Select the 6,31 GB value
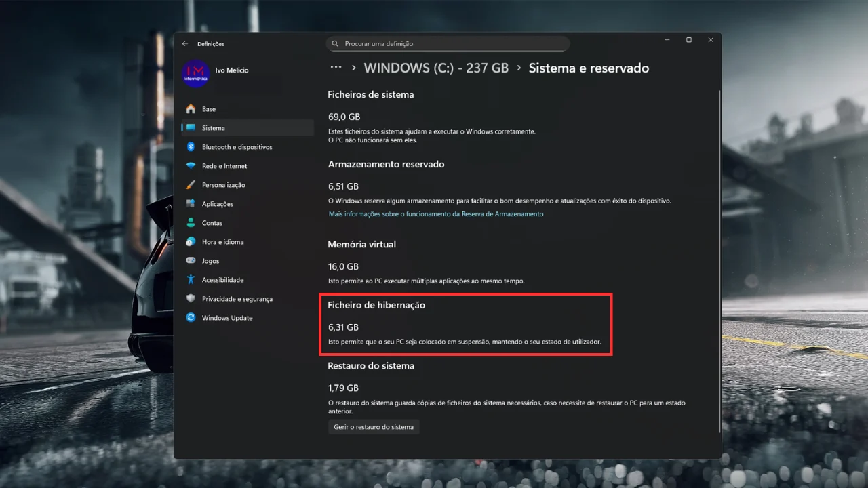Viewport: 868px width, 488px height. pos(343,327)
